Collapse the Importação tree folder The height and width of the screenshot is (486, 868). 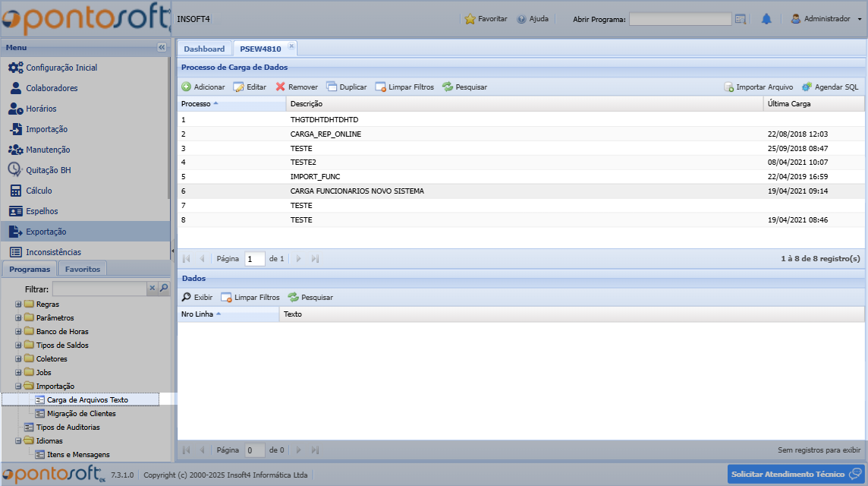tap(18, 387)
